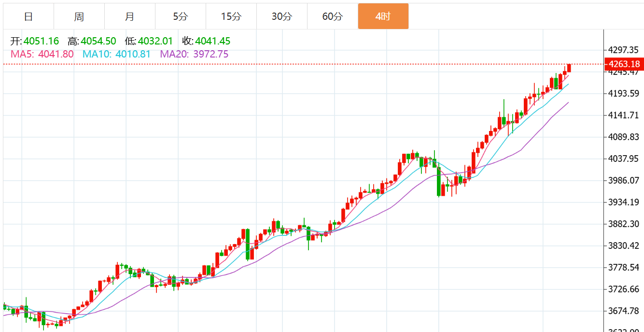
Task: Click the 收 closing price value 4041.45
Action: pyautogui.click(x=213, y=42)
